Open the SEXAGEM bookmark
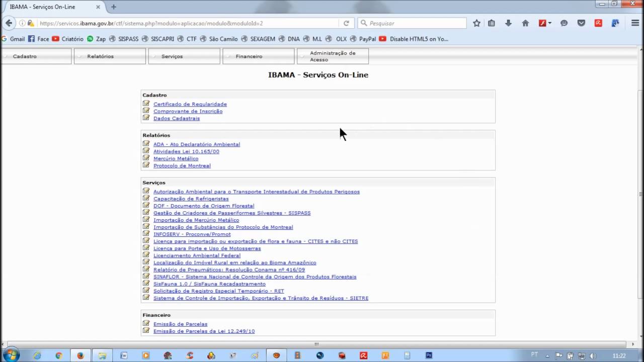644x362 pixels. point(258,39)
